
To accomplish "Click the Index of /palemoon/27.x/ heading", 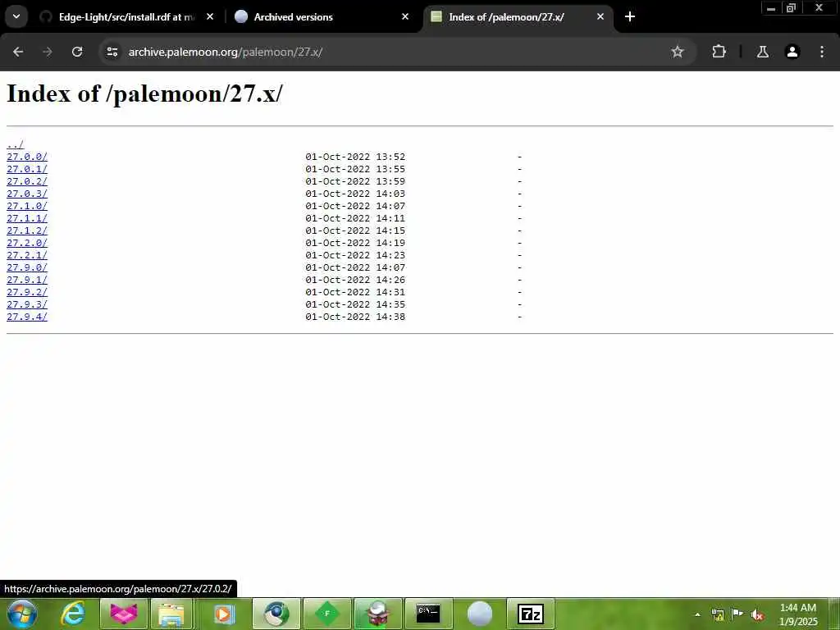I will click(x=144, y=94).
